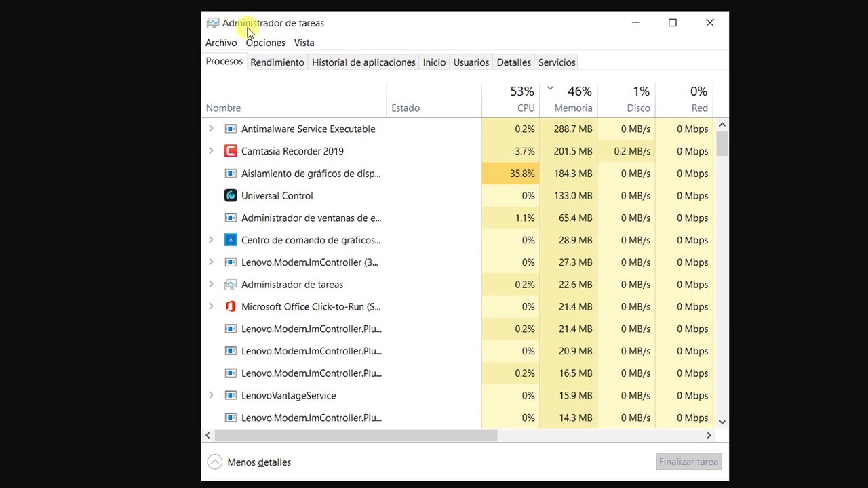The width and height of the screenshot is (868, 488).
Task: Switch to the Procesos tab
Action: click(224, 62)
